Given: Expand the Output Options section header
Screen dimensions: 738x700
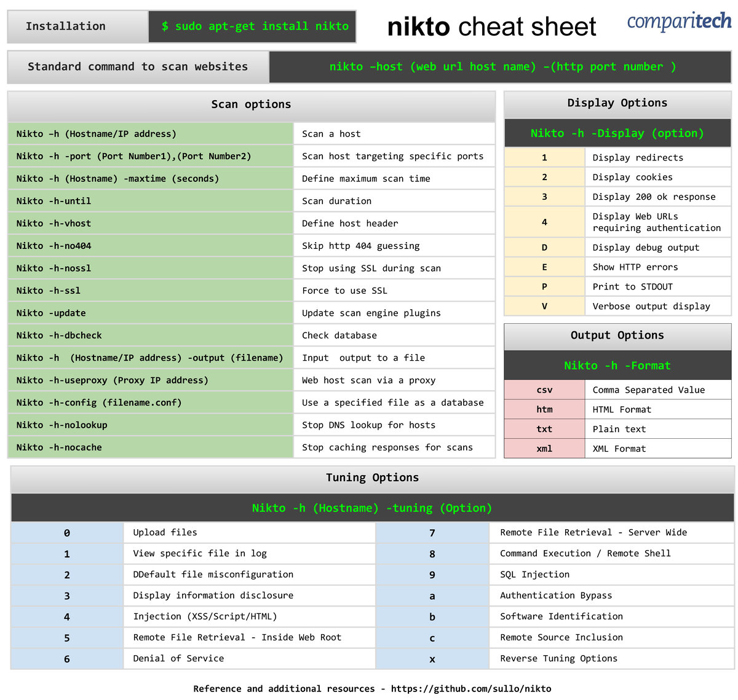Looking at the screenshot, I should pyautogui.click(x=617, y=336).
